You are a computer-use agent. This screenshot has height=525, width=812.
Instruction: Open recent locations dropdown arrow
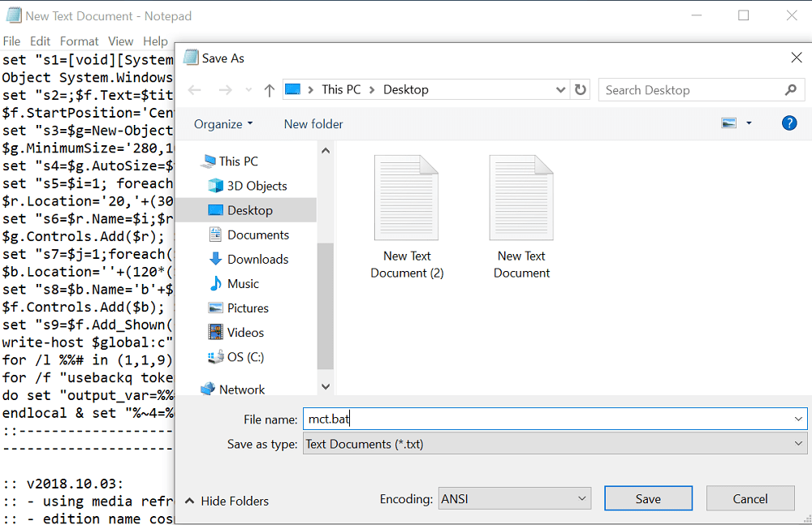coord(248,90)
